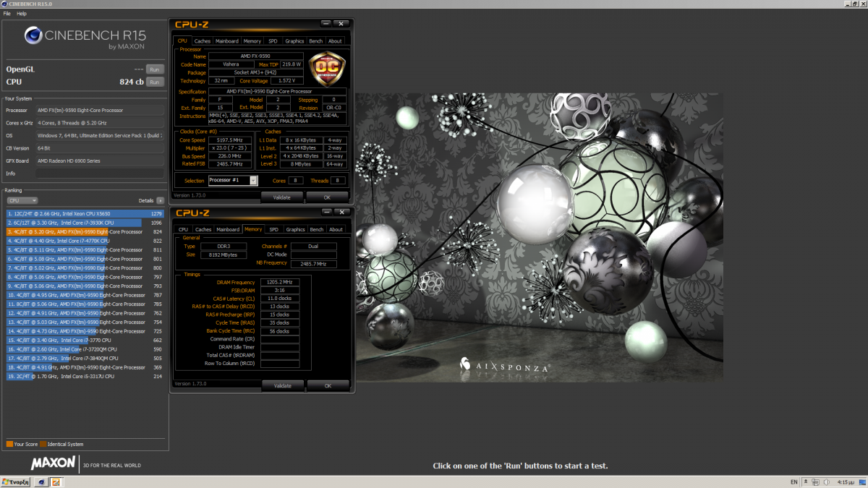This screenshot has height=488, width=868.
Task: Click the EN language indicator in taskbar
Action: pos(794,482)
